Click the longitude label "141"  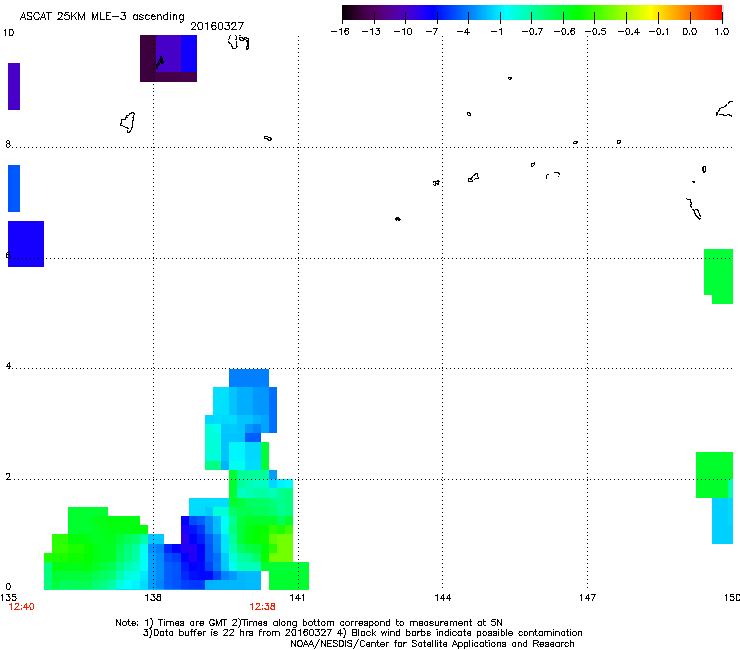[x=297, y=598]
